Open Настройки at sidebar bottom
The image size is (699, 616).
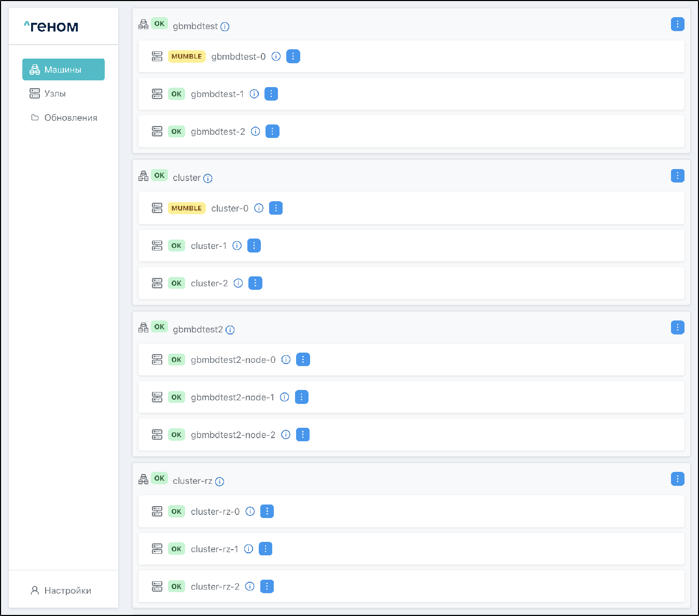67,591
